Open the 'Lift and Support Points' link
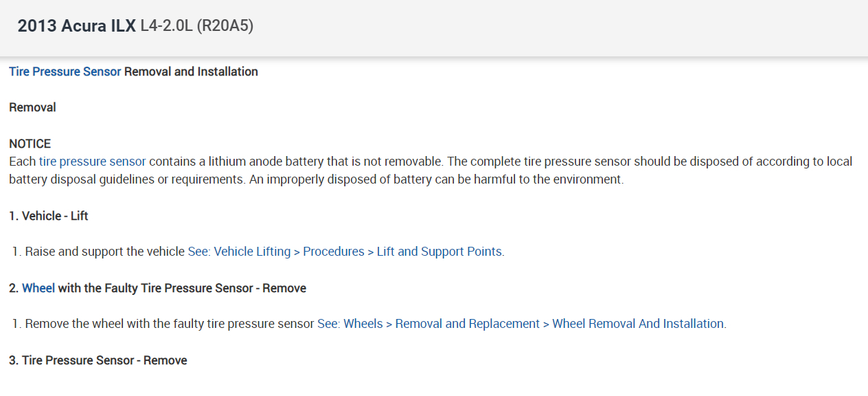 coord(439,252)
